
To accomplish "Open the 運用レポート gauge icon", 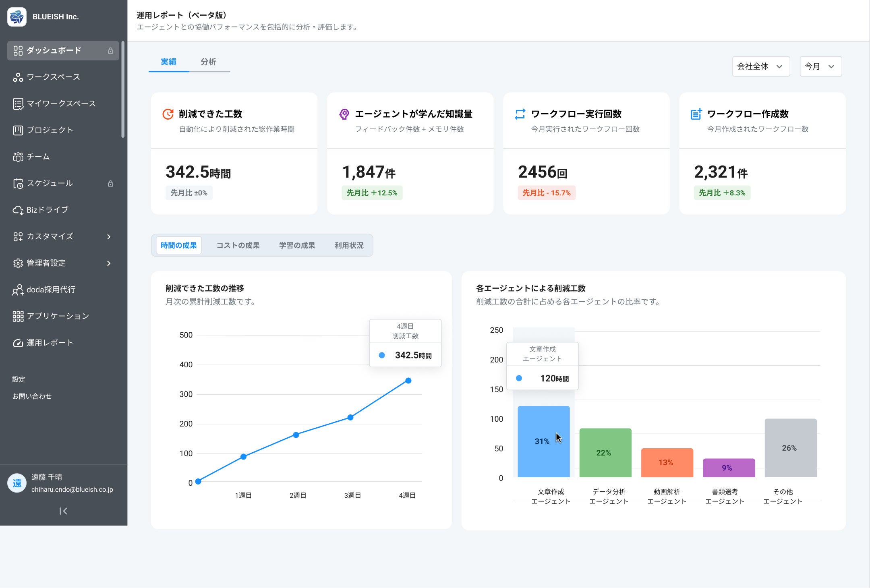I will [x=18, y=343].
